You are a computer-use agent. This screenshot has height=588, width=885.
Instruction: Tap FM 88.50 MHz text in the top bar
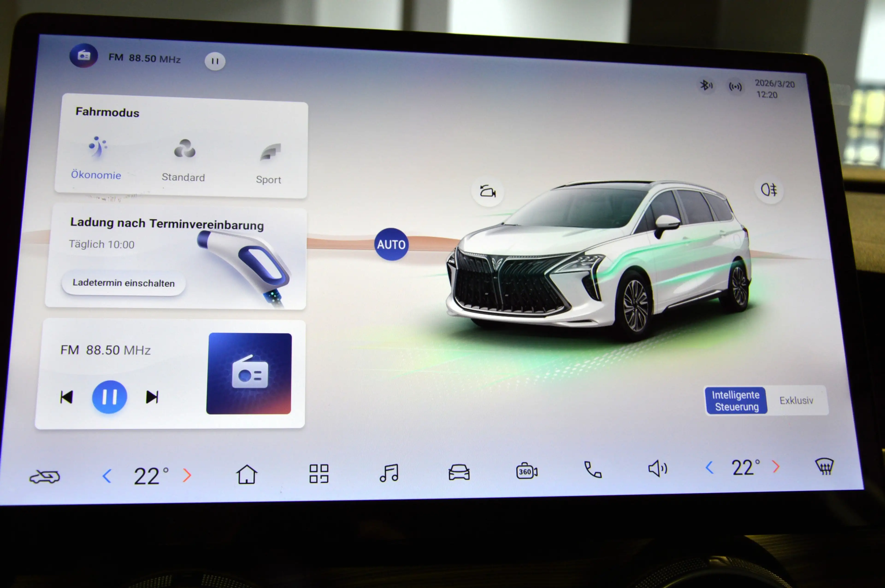(x=145, y=58)
